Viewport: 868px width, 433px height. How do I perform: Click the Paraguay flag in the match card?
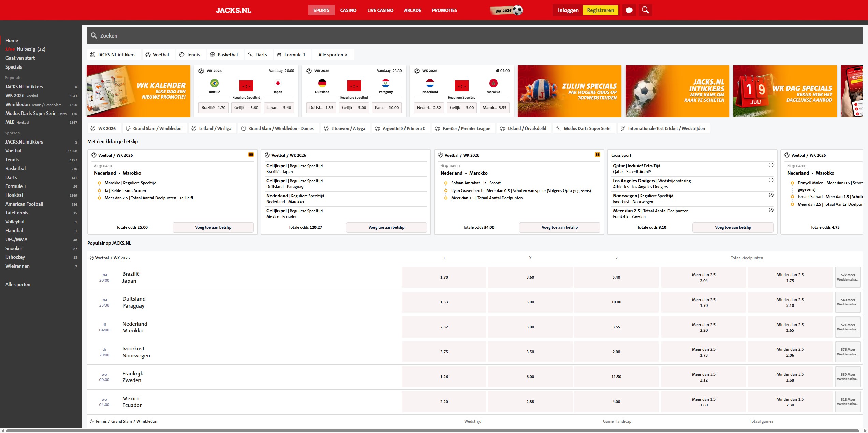tap(386, 83)
